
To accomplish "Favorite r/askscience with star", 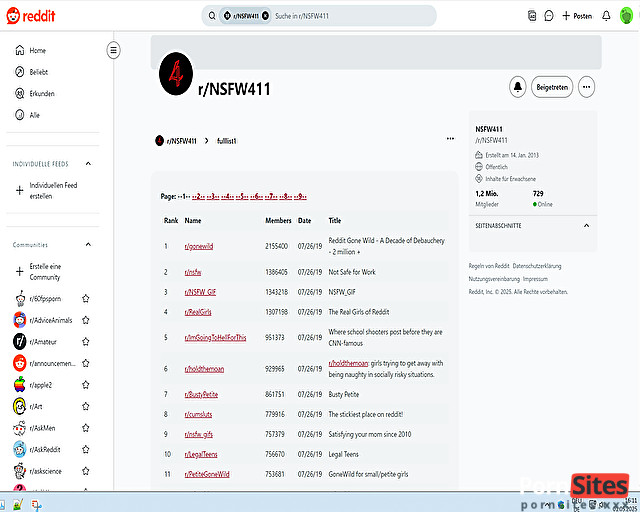I will (85, 471).
